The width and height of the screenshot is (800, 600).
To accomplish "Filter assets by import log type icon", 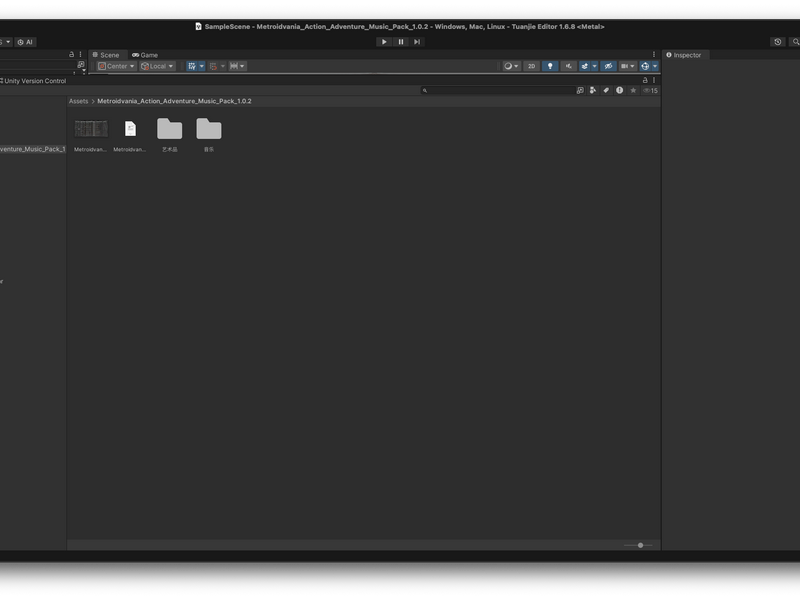I will [x=619, y=90].
